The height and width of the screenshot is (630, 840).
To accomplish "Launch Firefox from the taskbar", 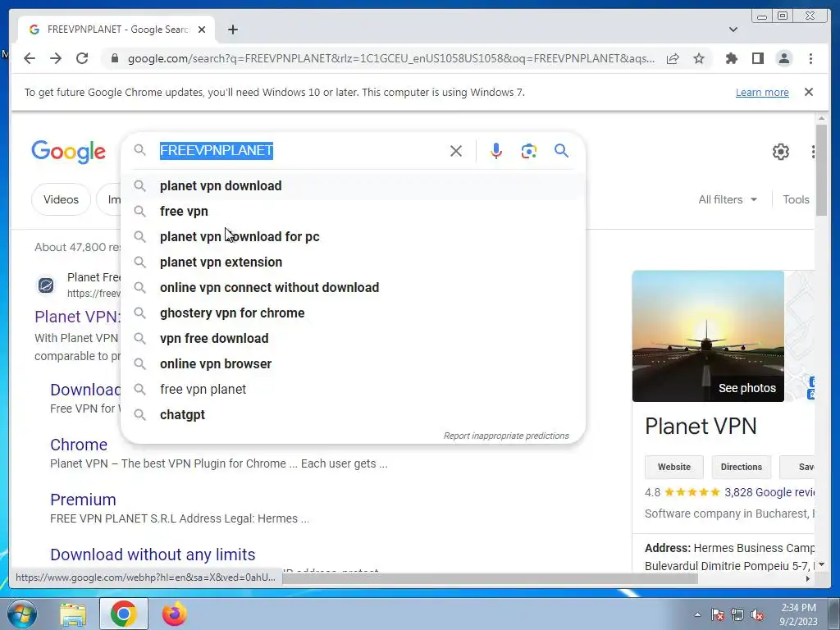I will click(174, 614).
